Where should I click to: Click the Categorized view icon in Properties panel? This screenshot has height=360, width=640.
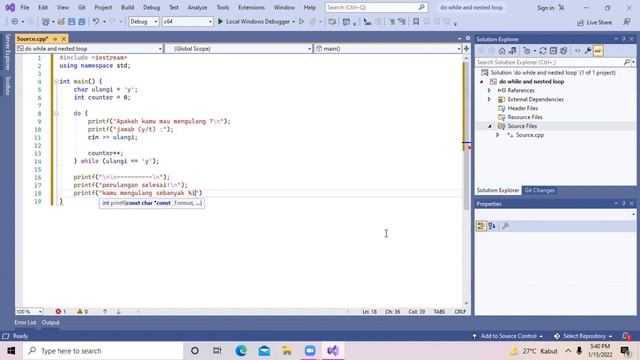coord(481,226)
